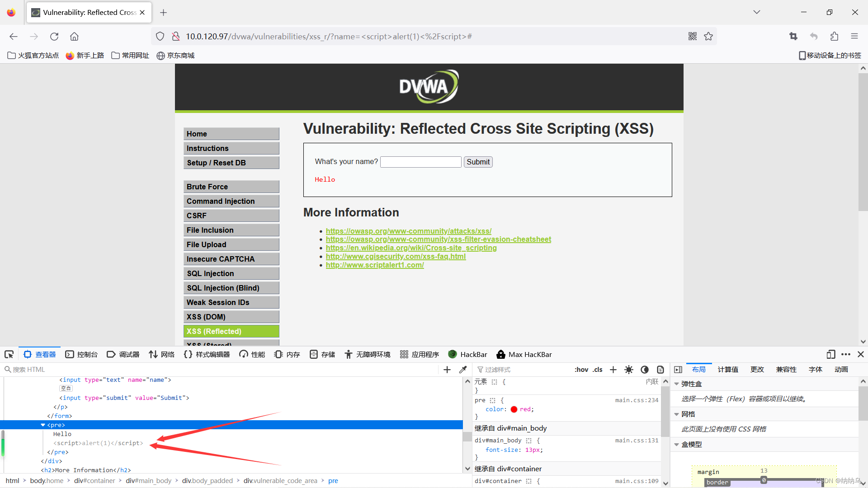The image size is (868, 488).
Task: Toggle dark mode theme in devtools
Action: (644, 370)
